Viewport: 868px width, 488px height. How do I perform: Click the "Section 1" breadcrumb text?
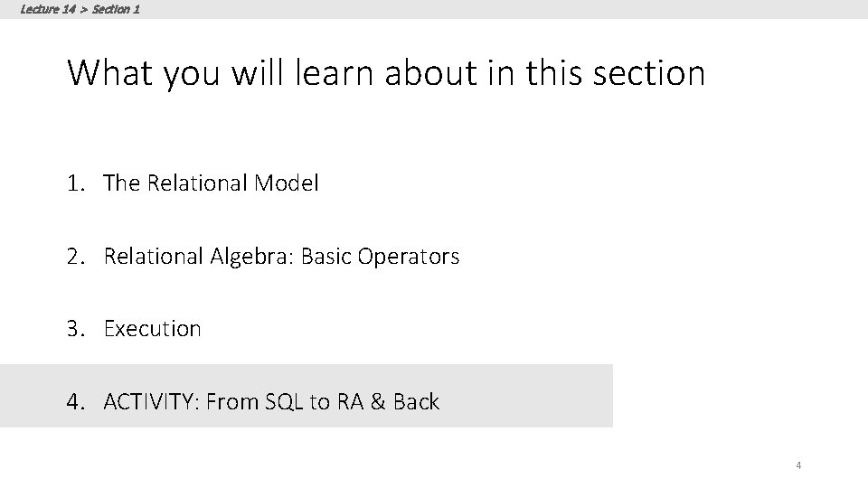tap(116, 9)
